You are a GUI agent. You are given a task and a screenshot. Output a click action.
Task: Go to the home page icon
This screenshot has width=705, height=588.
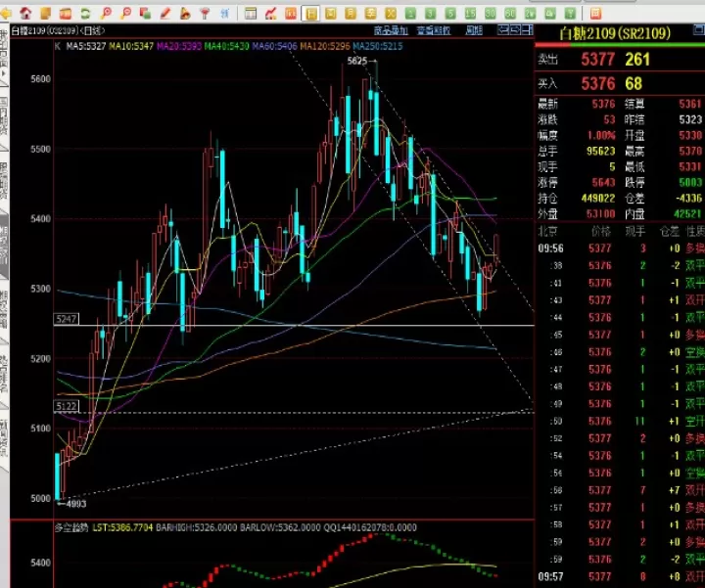(25, 14)
